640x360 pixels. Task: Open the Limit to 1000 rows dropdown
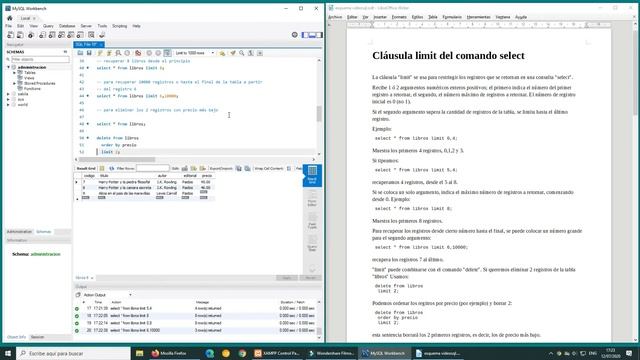tap(195, 53)
